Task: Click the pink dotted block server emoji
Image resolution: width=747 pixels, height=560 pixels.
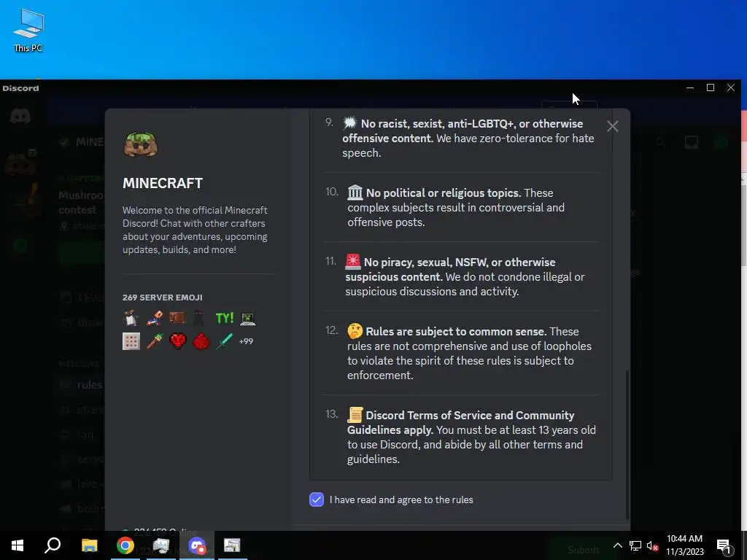Action: pyautogui.click(x=131, y=341)
